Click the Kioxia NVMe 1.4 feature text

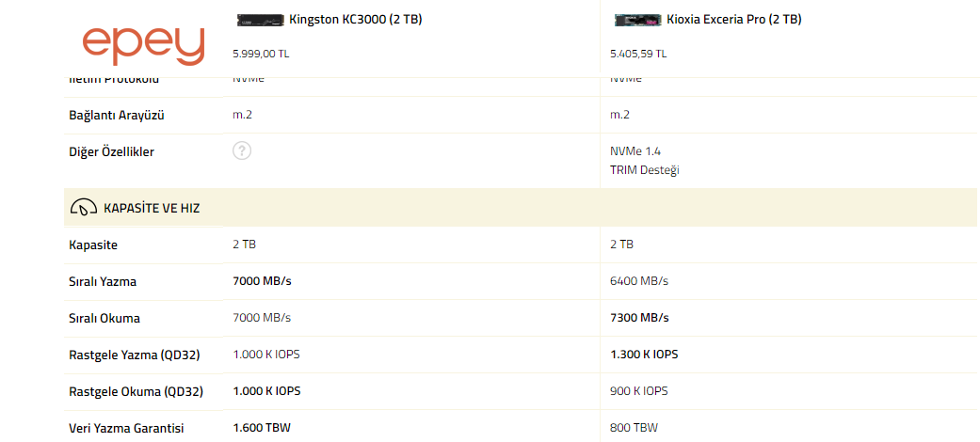[636, 150]
